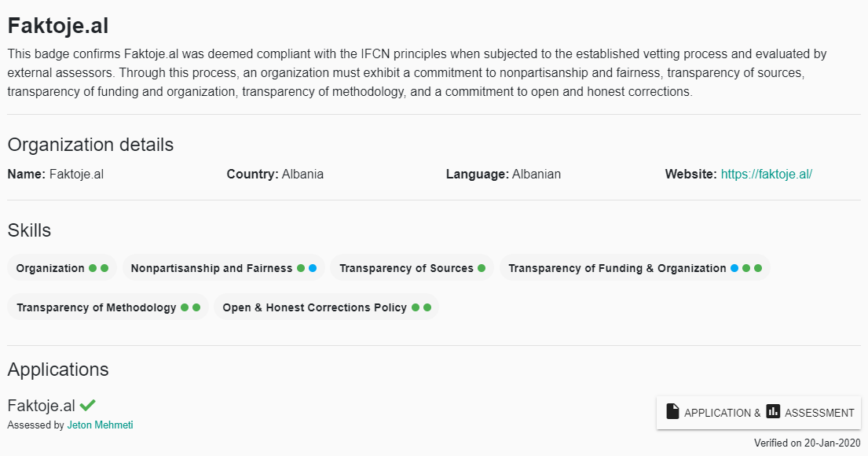Click the green checkmark beside Faktoje.al application
Viewport: 868px width, 456px height.
(x=87, y=405)
